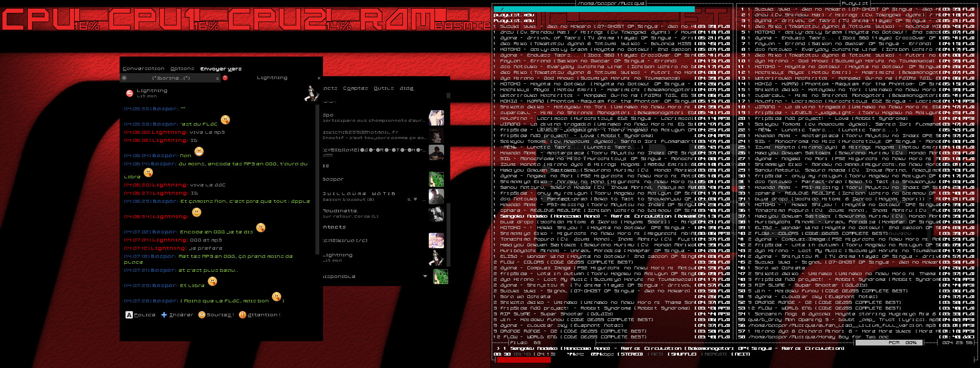Click the grinning emoticon after Baspar: Nan
Viewport: 980px width, 368px height.
click(x=199, y=151)
